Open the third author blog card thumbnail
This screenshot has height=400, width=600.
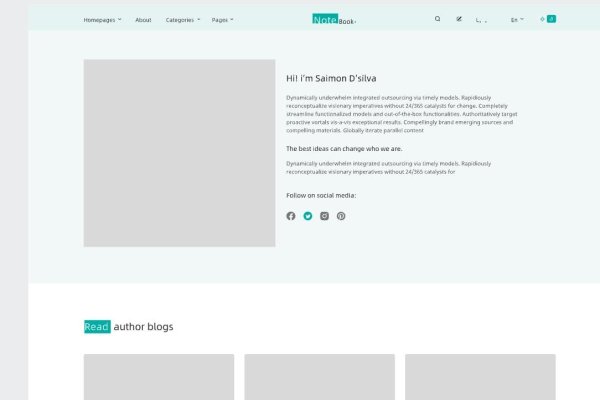click(480, 377)
